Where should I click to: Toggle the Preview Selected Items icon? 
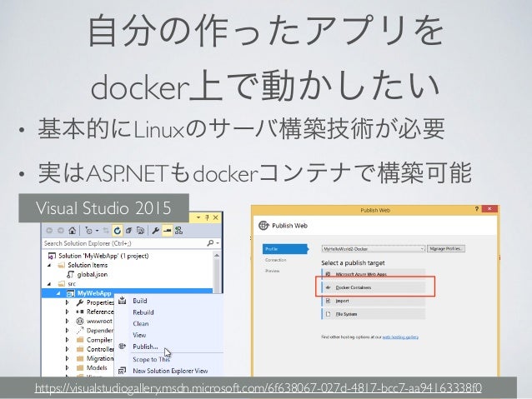(167, 231)
